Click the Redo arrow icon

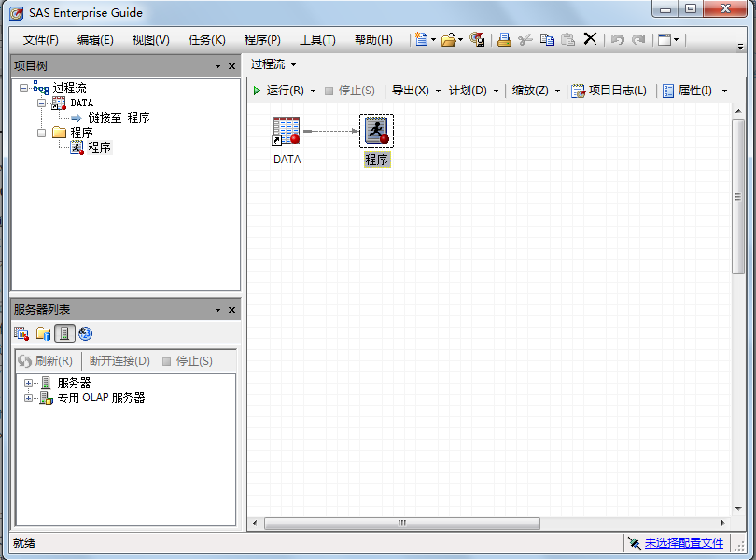(638, 39)
